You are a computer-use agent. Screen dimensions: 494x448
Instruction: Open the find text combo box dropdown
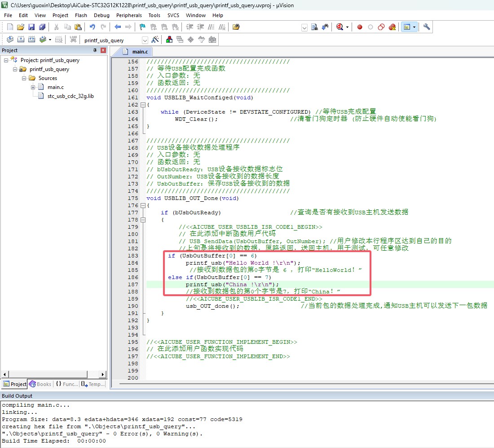tap(304, 28)
